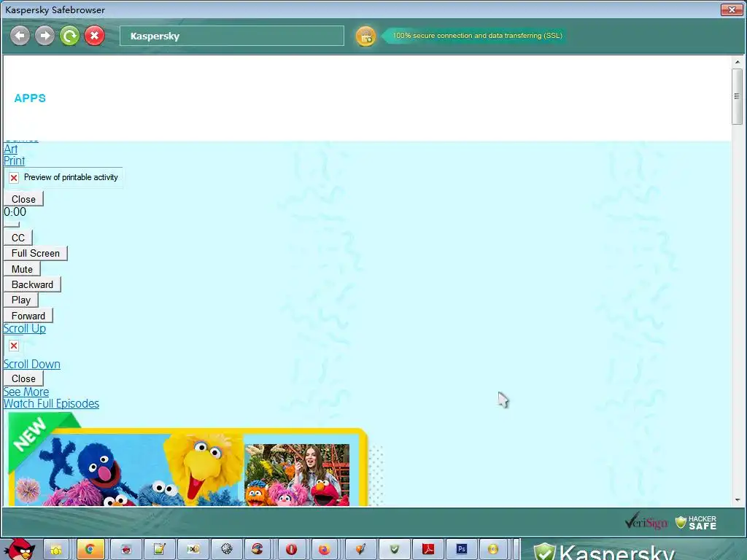This screenshot has width=747, height=560.
Task: Open the Angry Birds game taskbar icon
Action: coord(126,550)
